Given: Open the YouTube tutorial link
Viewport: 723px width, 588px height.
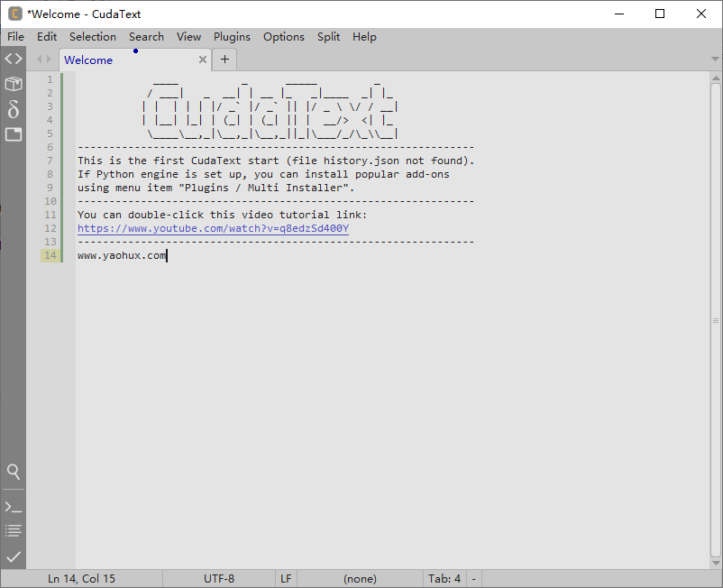Looking at the screenshot, I should (x=210, y=228).
